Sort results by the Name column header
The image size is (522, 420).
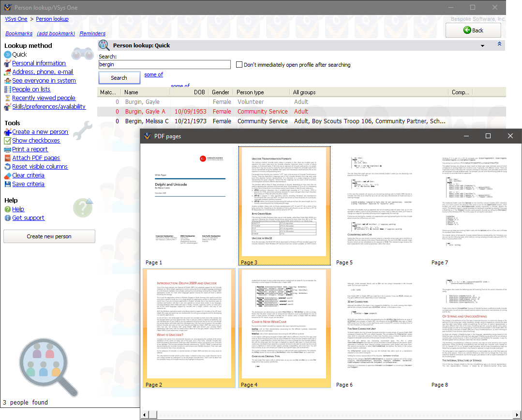tap(131, 92)
